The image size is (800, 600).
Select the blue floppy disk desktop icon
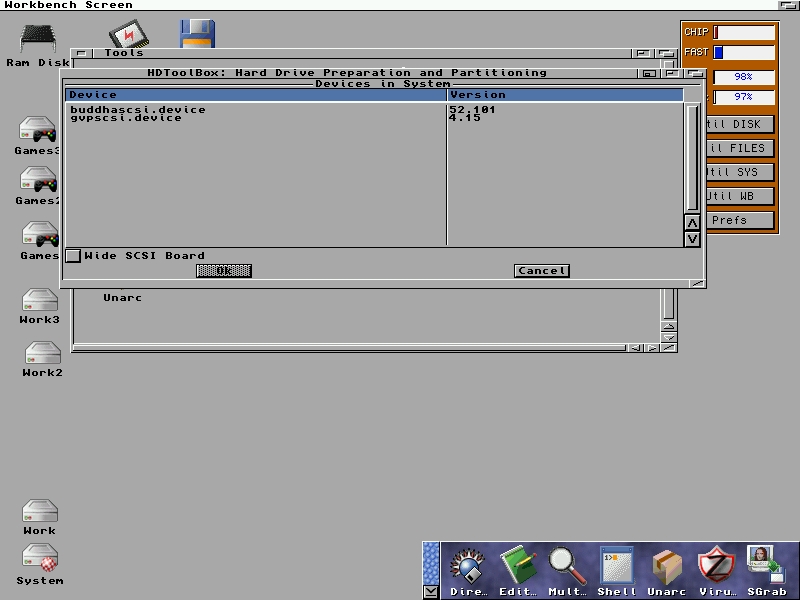197,33
